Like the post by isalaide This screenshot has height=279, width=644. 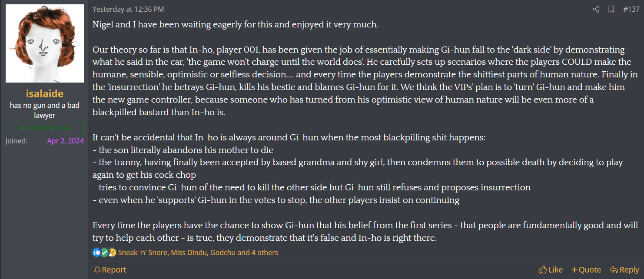[x=551, y=270]
